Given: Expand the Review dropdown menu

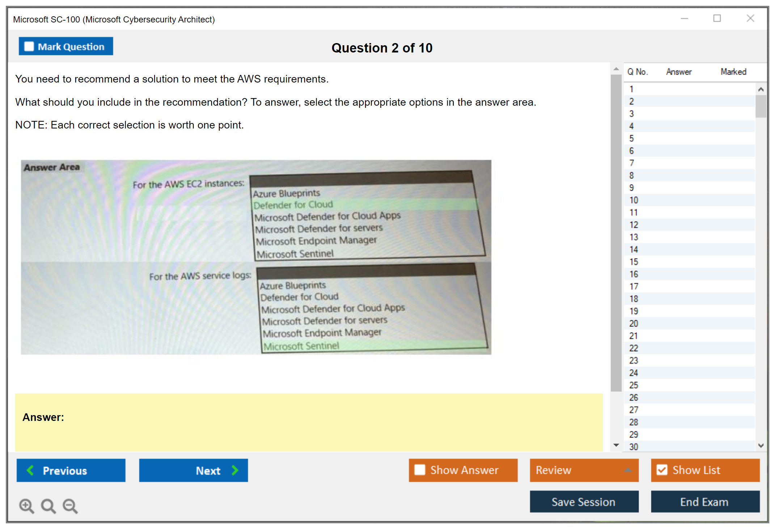Looking at the screenshot, I should [628, 470].
